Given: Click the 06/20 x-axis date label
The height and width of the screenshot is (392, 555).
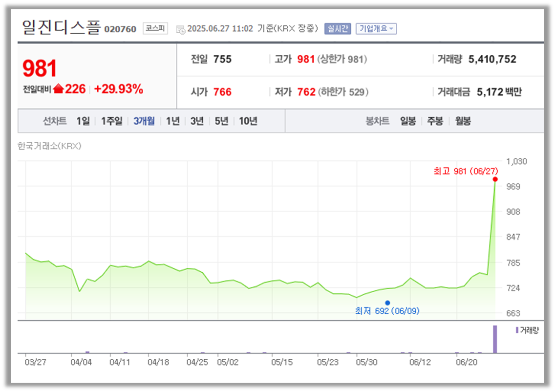Looking at the screenshot, I should pyautogui.click(x=467, y=362).
